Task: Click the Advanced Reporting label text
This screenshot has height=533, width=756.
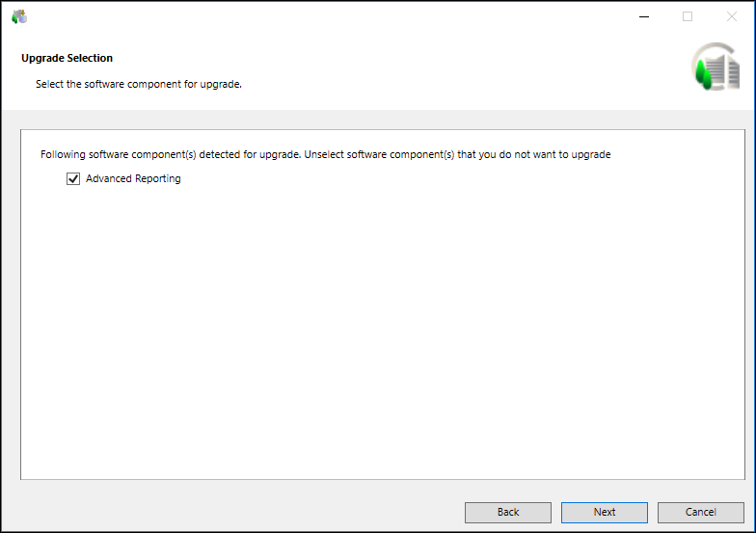Action: pos(133,179)
